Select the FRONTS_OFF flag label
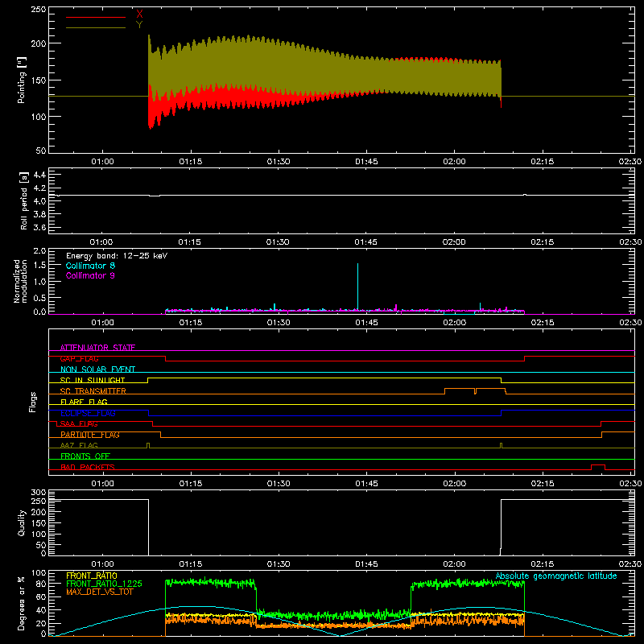 (x=85, y=456)
